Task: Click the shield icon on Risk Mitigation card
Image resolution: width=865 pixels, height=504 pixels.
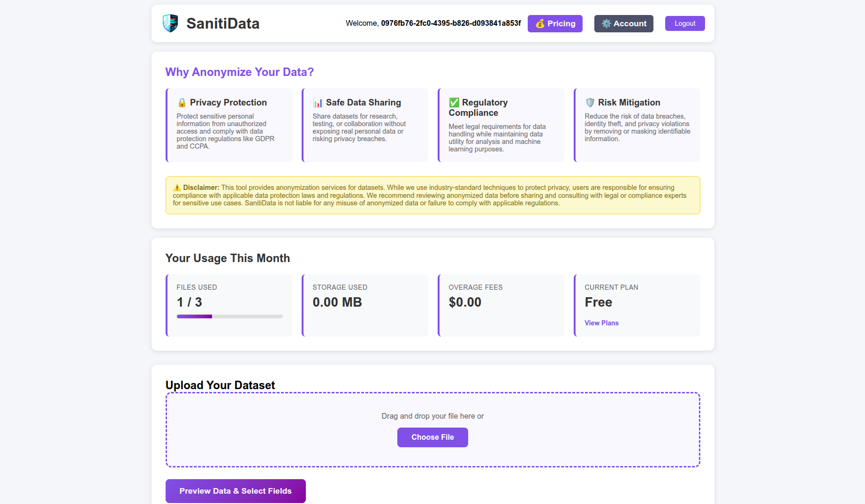Action: (x=590, y=102)
